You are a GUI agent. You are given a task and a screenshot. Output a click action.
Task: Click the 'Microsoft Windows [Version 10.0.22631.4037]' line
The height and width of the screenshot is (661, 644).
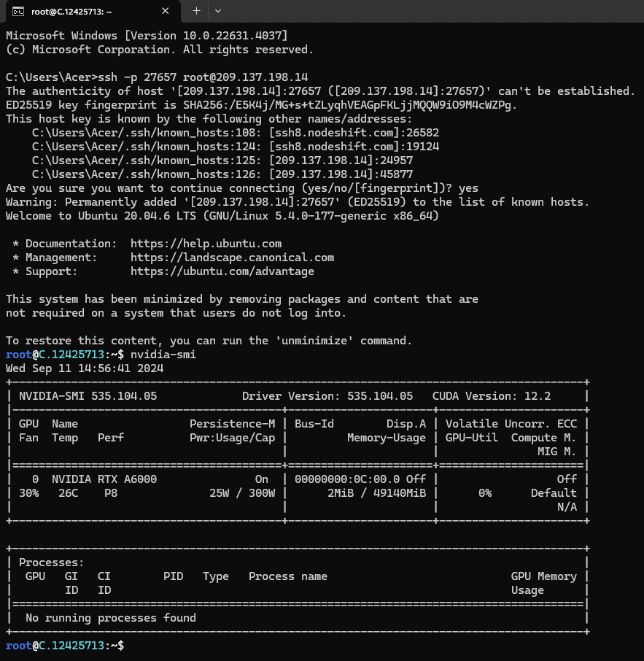tap(147, 36)
